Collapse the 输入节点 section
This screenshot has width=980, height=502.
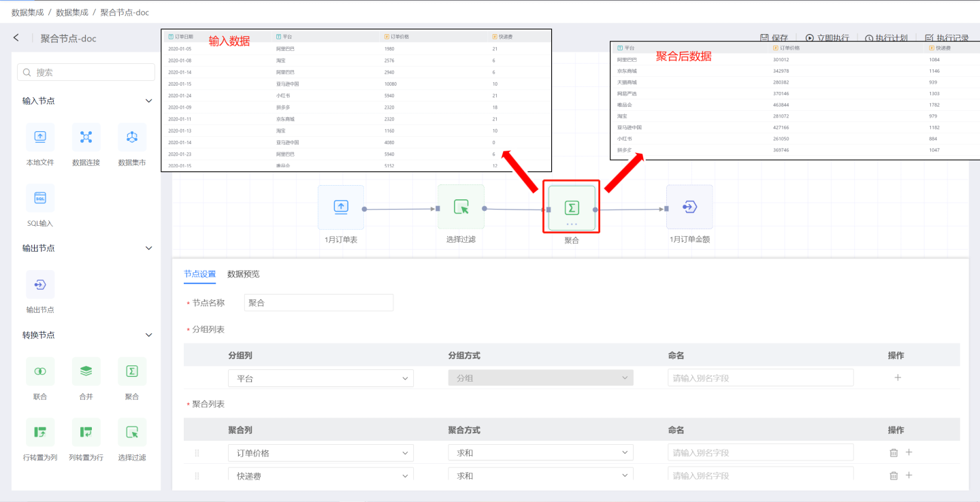point(149,101)
